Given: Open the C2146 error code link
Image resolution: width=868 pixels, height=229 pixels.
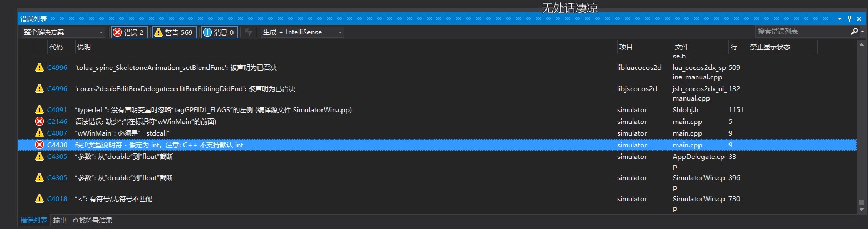Looking at the screenshot, I should [x=57, y=121].
